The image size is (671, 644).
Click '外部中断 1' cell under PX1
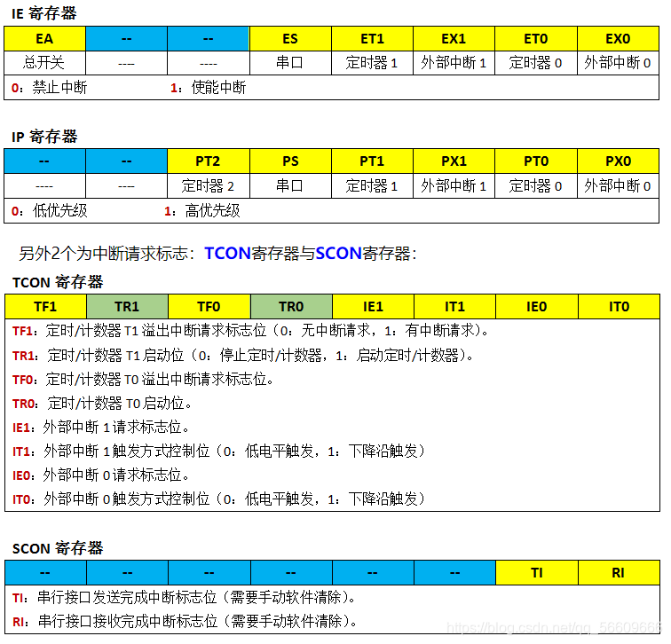pos(454,186)
